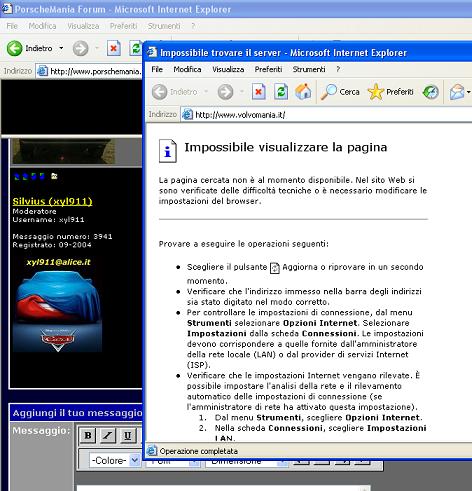The height and width of the screenshot is (491, 472).
Task: Click 'Aggiungi il tuo messaggio' header
Action: click(x=77, y=413)
